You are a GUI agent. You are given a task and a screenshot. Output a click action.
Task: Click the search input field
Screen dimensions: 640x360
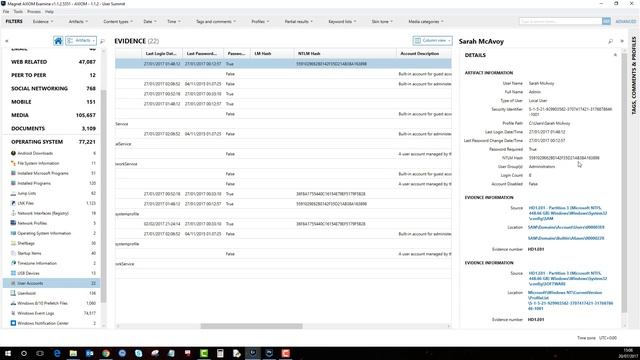pyautogui.click(x=560, y=21)
